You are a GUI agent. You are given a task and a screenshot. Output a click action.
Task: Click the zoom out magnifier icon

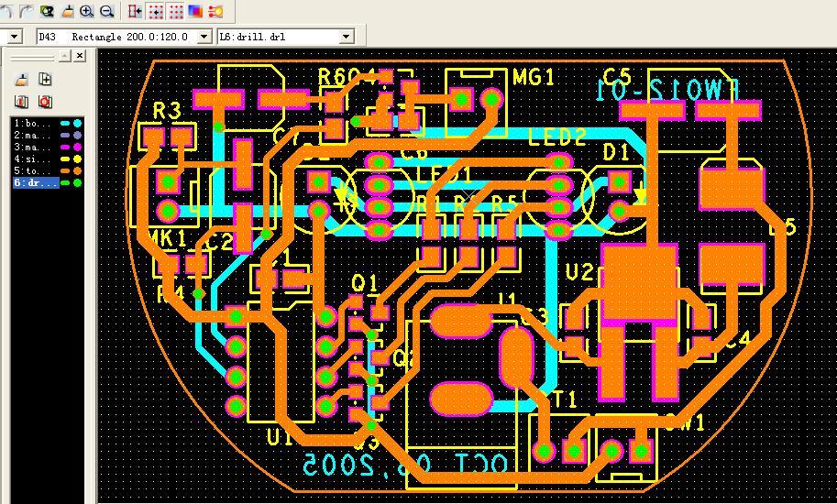[x=106, y=11]
